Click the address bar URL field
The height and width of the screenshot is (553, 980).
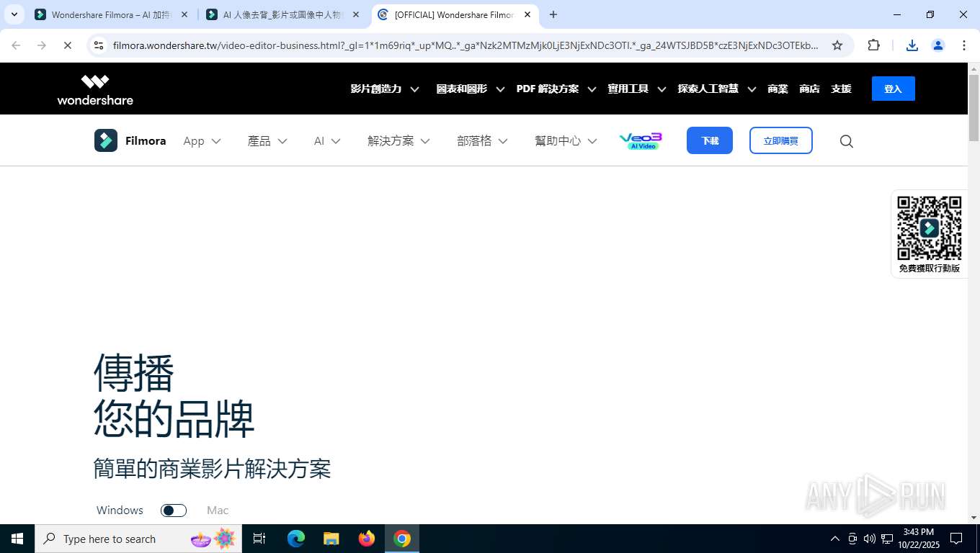coord(465,45)
